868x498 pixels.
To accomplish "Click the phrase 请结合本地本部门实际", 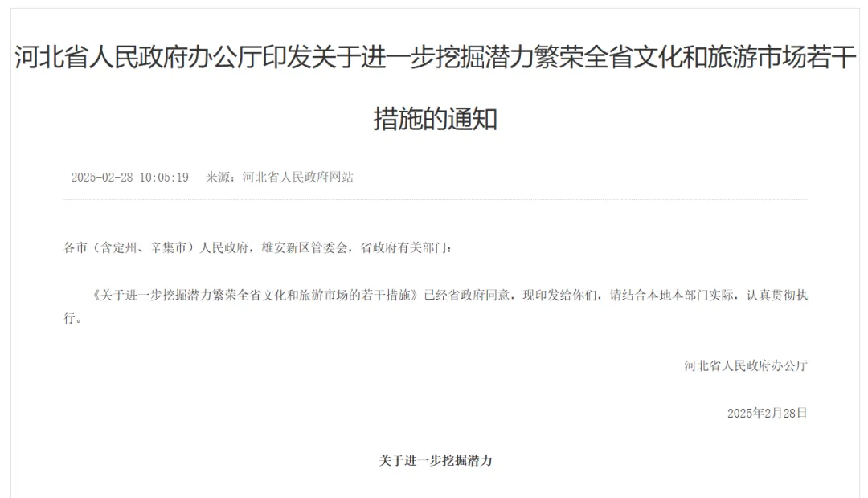I will 671,295.
